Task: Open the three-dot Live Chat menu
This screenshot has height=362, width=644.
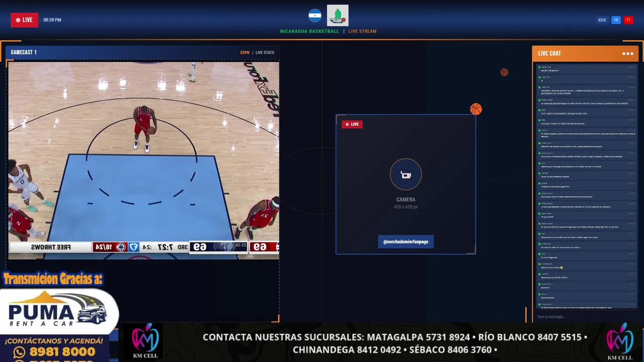Action: [628, 53]
